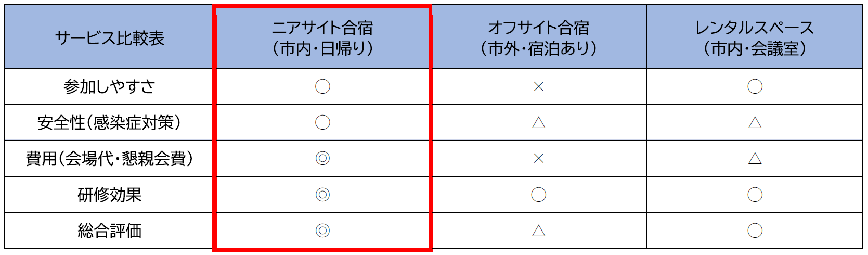The height and width of the screenshot is (255, 868).
Task: Select the double circle in the 総合評価 row
Action: tap(322, 231)
